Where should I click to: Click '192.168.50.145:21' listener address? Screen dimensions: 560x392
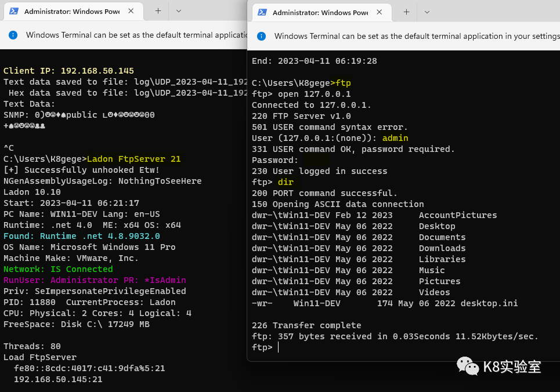click(58, 379)
